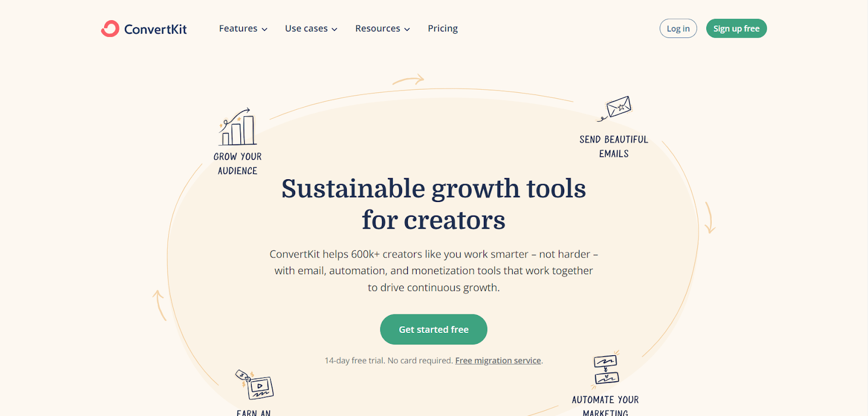
Task: Select the Send Beautiful Emails label
Action: tap(614, 147)
